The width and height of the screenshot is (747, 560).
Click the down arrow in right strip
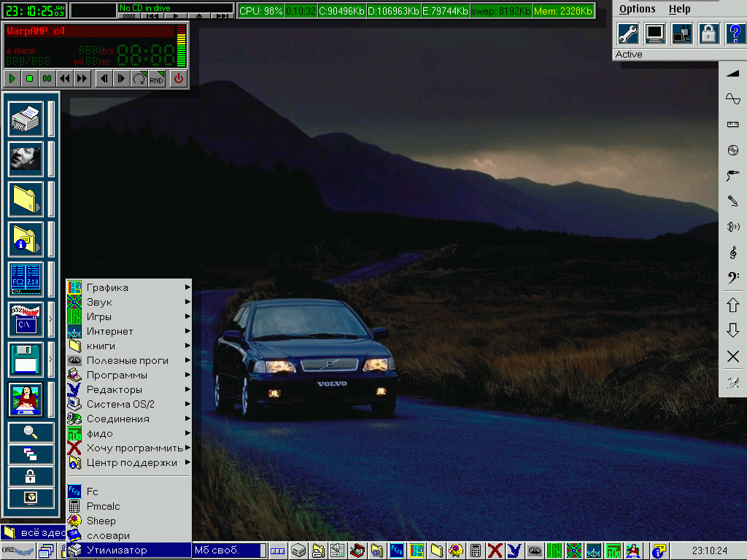[x=732, y=330]
